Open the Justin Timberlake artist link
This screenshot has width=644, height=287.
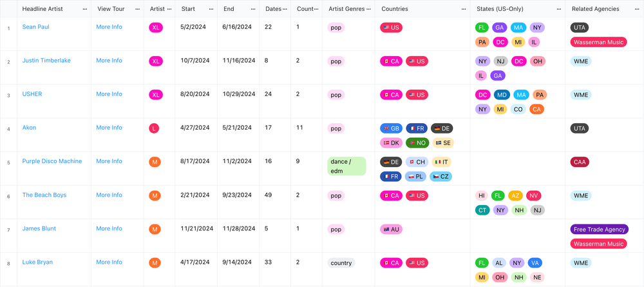coord(46,61)
